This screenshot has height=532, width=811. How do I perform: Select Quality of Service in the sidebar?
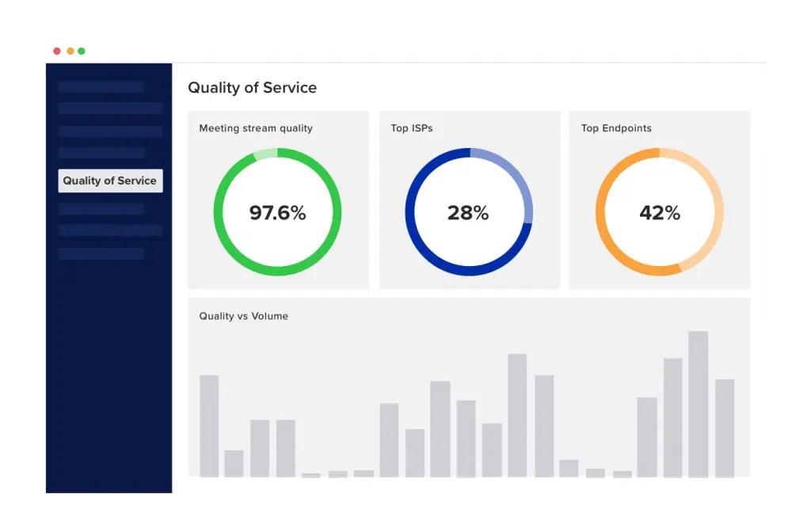pyautogui.click(x=110, y=180)
